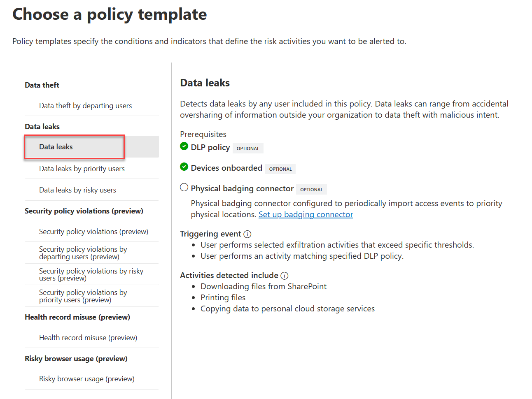Screen dimensions: 532x399
Task: Choose the Health record misuse (preview) template
Action: click(88, 338)
